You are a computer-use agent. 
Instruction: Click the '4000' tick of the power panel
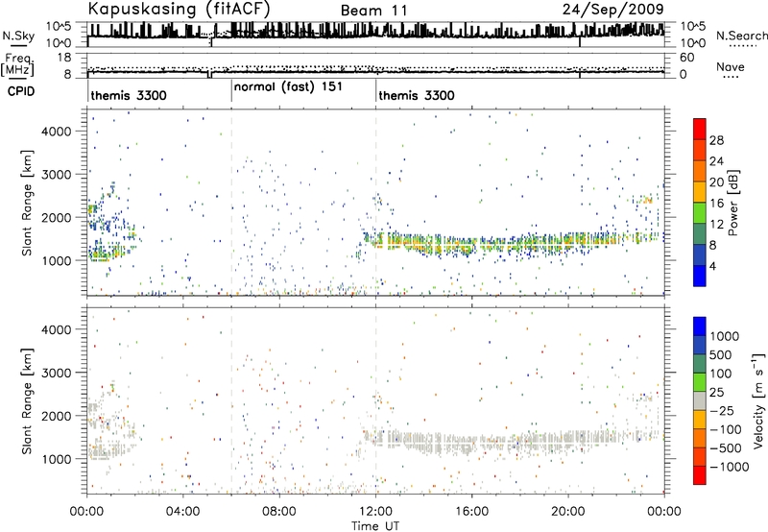coord(56,132)
